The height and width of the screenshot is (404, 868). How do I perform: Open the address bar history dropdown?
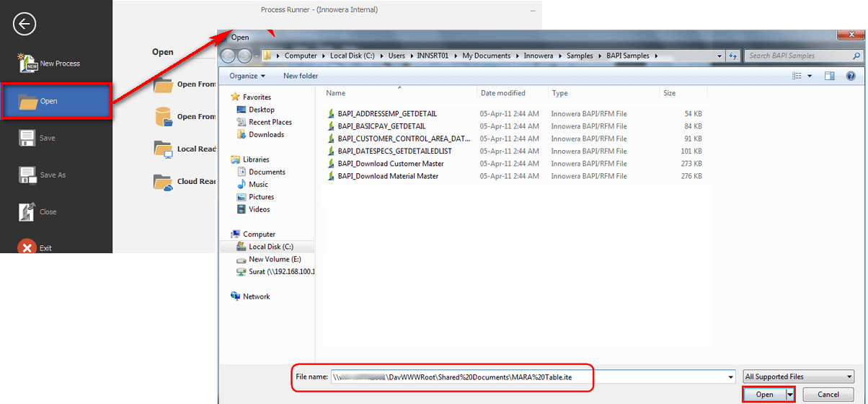[719, 56]
